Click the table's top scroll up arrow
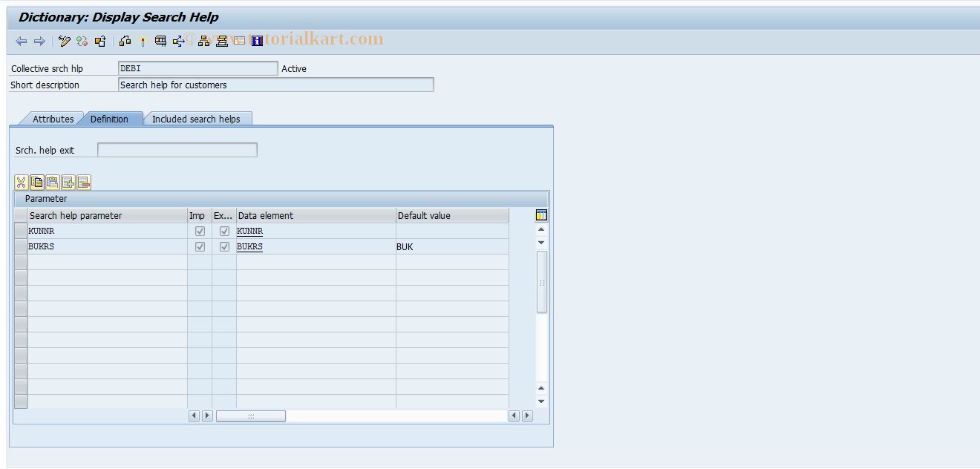The width and height of the screenshot is (980, 469). pos(541,230)
